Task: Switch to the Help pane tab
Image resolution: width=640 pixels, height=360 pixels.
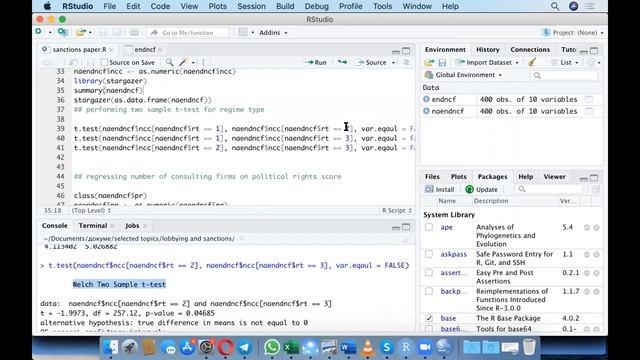Action: point(525,176)
